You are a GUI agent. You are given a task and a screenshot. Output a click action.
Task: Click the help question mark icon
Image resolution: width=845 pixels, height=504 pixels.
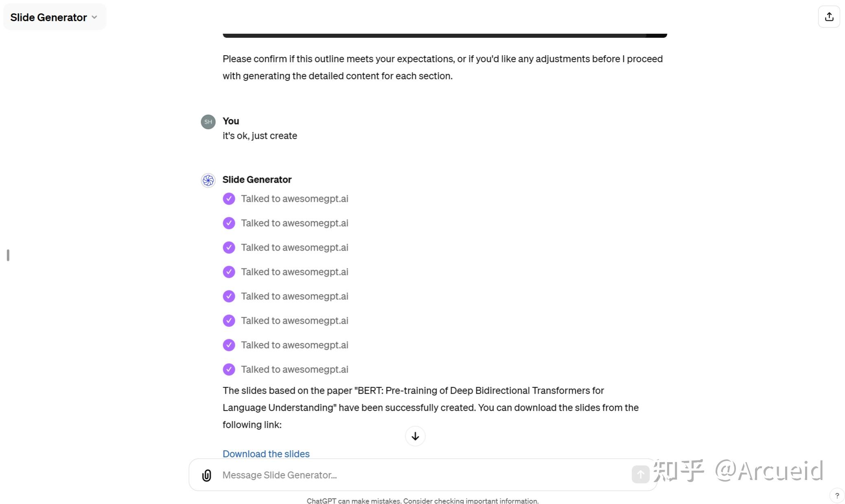pyautogui.click(x=836, y=495)
